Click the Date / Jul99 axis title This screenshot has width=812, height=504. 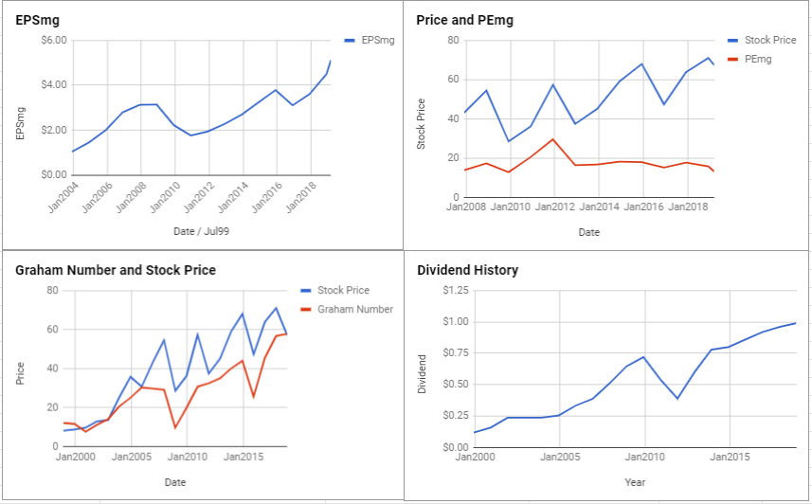[201, 231]
